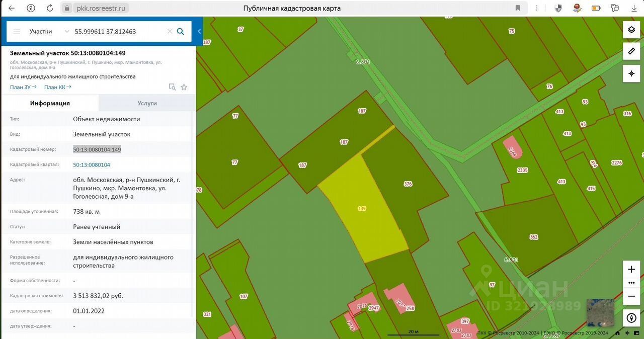Add the parcel to favorites with the star

coord(184,87)
